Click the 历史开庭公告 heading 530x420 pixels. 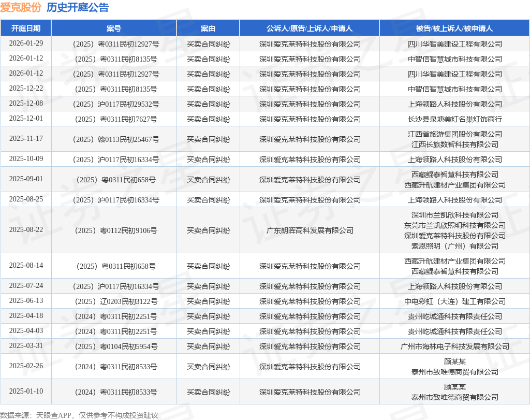[x=78, y=7]
